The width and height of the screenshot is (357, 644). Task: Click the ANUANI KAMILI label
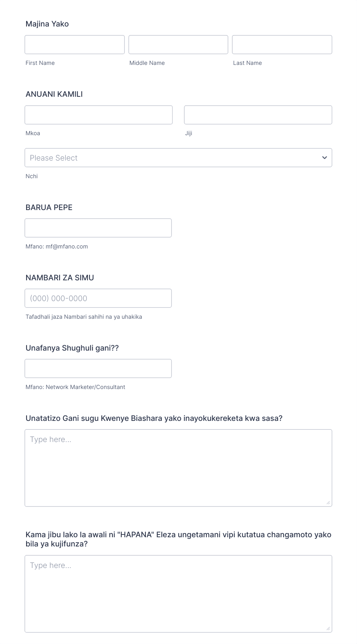(54, 94)
